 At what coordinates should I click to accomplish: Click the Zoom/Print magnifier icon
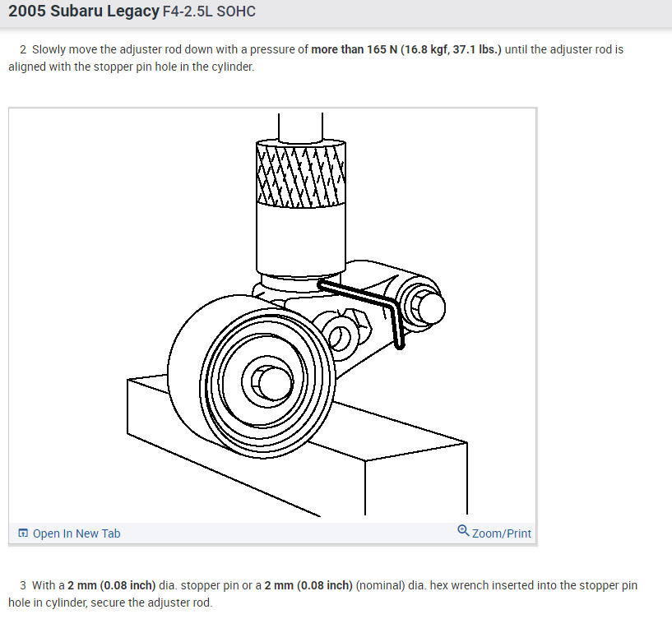(x=463, y=531)
